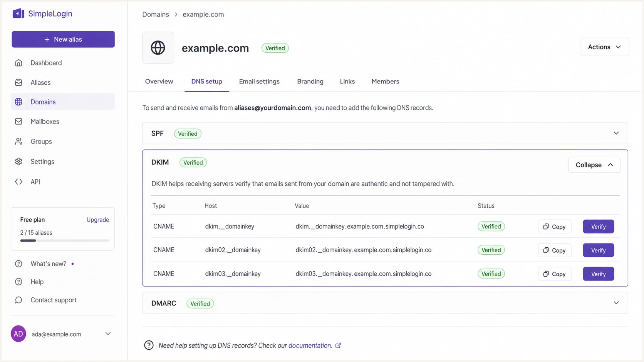Viewport: 644px width, 362px height.
Task: Click the Groups people icon
Action: (18, 142)
